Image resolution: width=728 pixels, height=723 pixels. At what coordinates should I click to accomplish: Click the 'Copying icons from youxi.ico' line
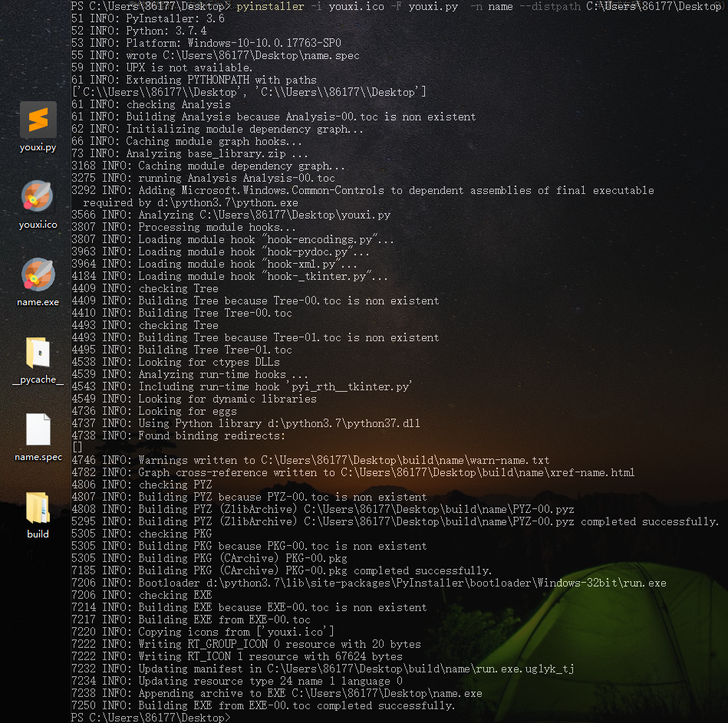pyautogui.click(x=203, y=632)
